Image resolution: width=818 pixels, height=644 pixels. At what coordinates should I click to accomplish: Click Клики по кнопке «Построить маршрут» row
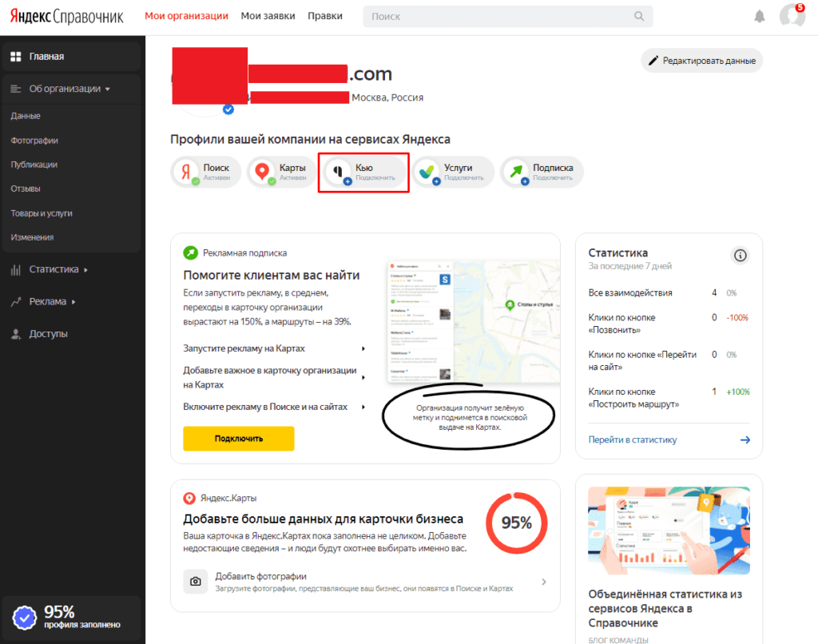point(669,398)
